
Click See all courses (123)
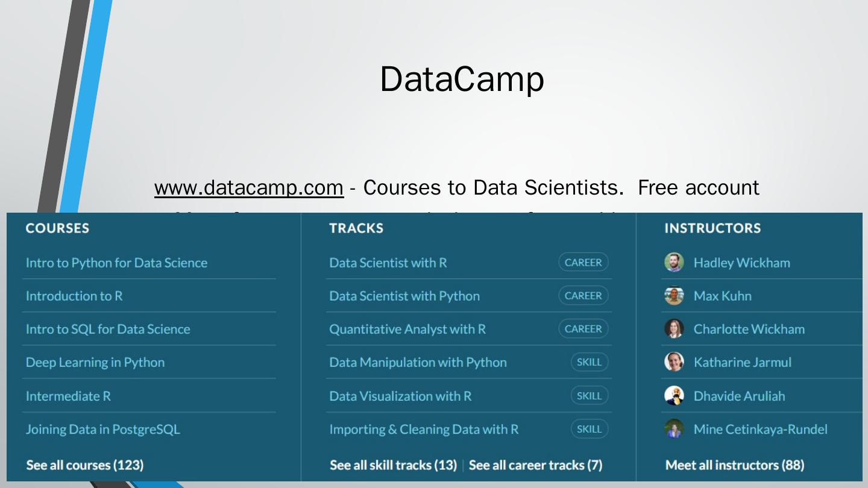85,465
